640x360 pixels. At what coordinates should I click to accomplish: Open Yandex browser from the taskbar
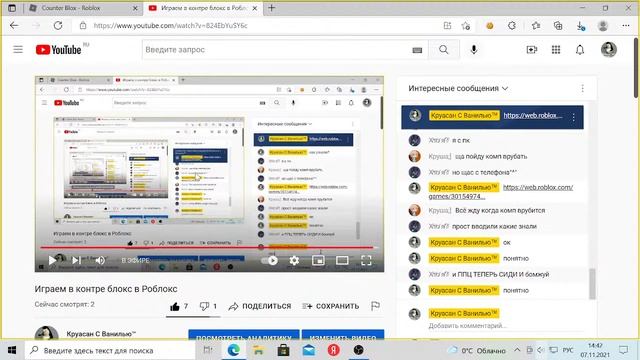pos(333,350)
